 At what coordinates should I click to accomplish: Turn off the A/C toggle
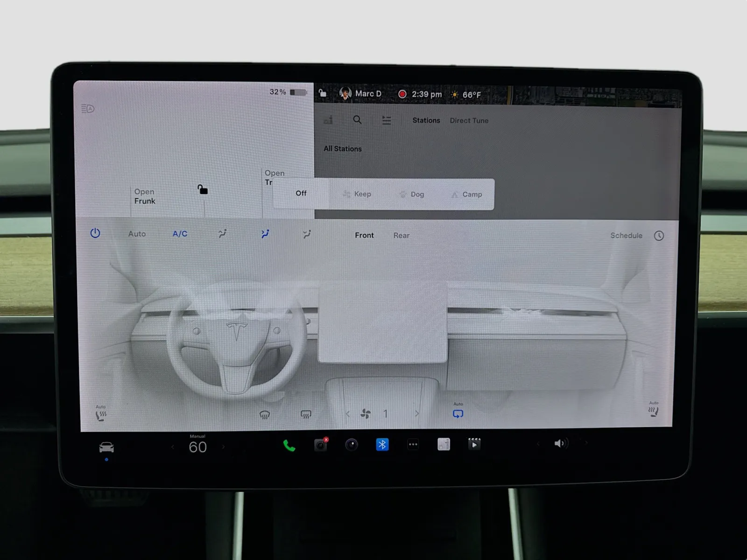point(180,234)
